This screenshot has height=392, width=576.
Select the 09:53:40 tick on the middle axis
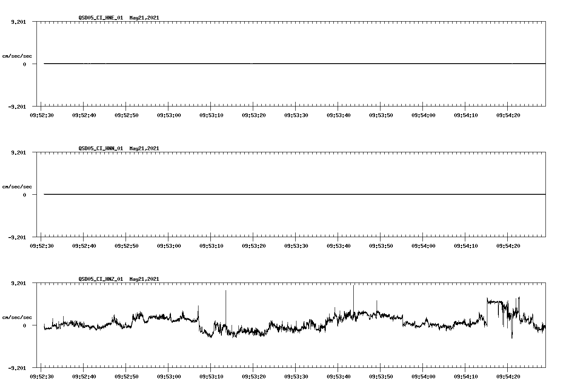[339, 245]
